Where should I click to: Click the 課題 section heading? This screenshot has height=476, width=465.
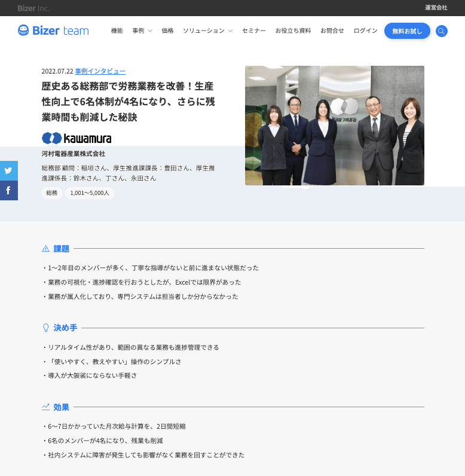click(x=62, y=249)
